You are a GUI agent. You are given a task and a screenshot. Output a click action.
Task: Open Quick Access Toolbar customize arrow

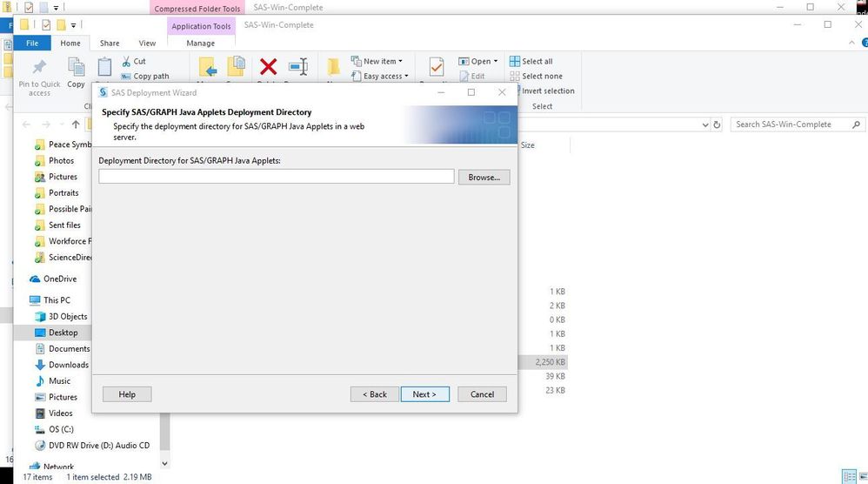pyautogui.click(x=73, y=25)
